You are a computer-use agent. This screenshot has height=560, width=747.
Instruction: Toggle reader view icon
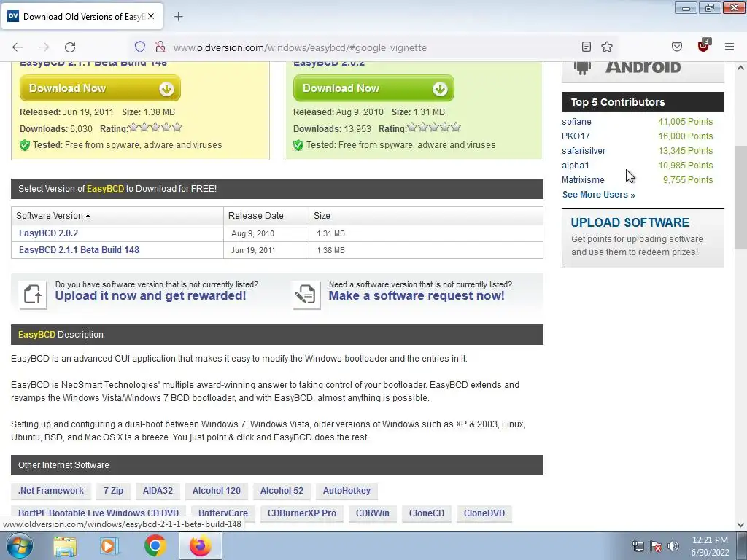click(587, 47)
